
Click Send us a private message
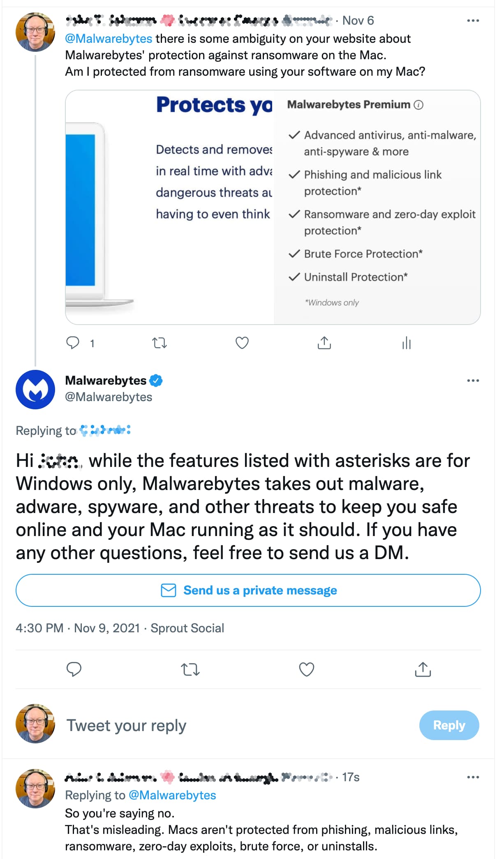[x=248, y=590]
